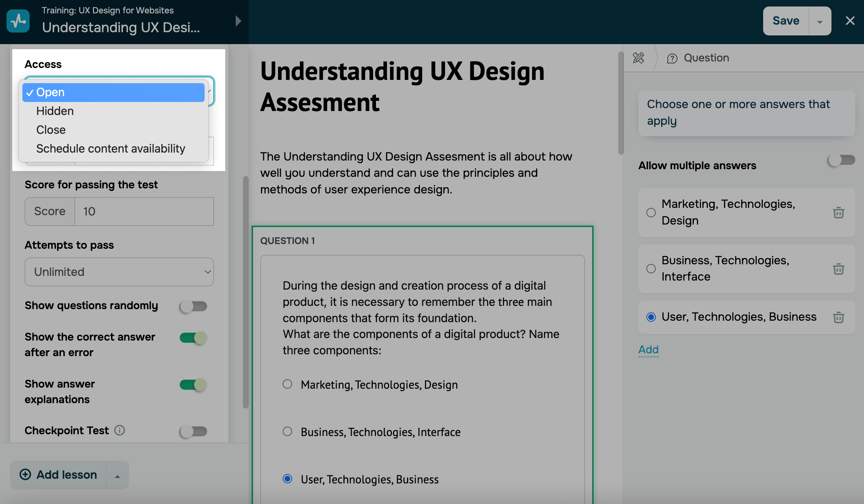Click the Checkpoint Test info icon

(x=120, y=430)
